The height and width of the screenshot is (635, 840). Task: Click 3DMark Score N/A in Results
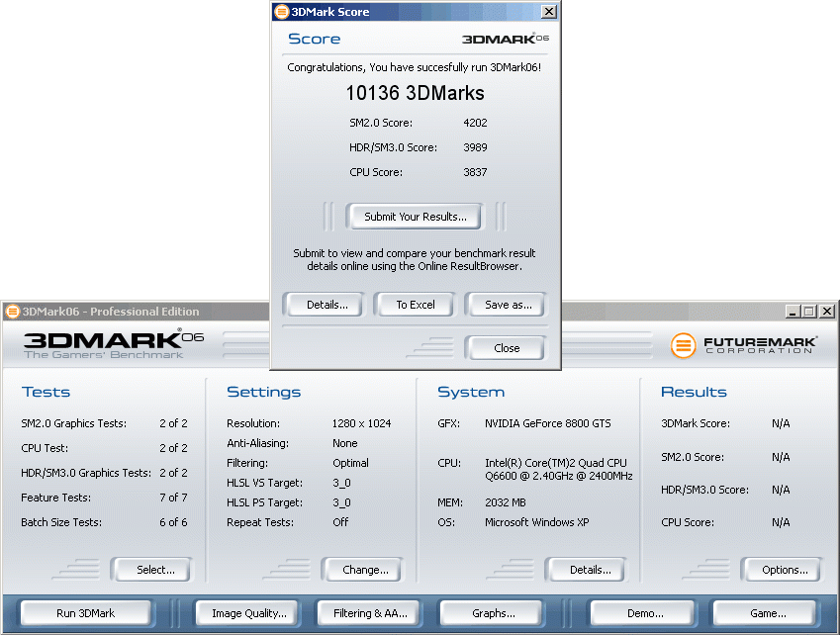click(781, 423)
